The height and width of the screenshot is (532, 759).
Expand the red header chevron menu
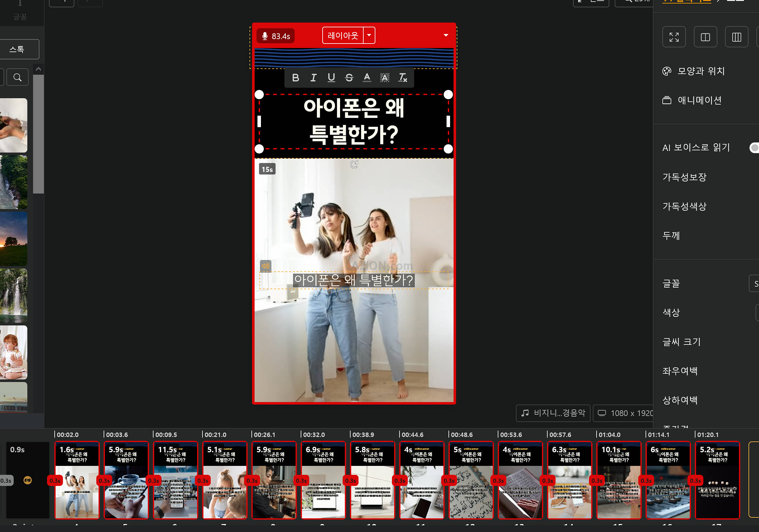446,35
